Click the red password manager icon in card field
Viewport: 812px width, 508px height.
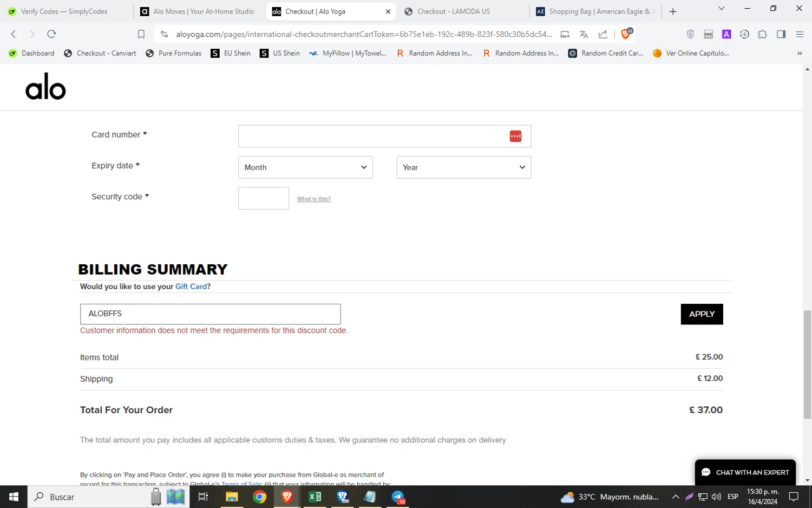tap(515, 136)
